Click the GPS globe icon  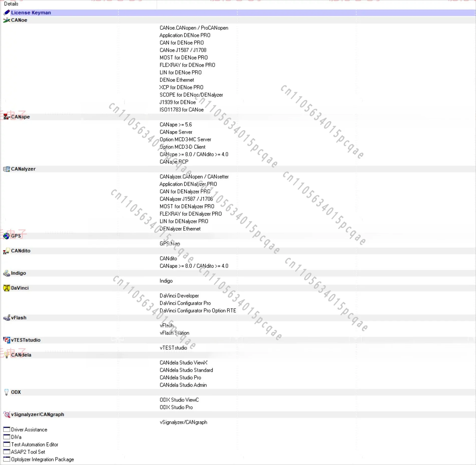tap(7, 236)
